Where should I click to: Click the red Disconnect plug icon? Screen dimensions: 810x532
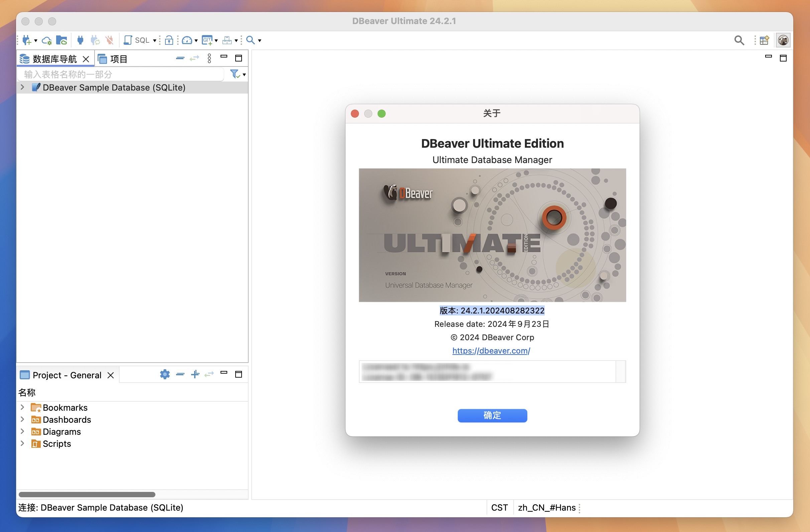(x=110, y=40)
